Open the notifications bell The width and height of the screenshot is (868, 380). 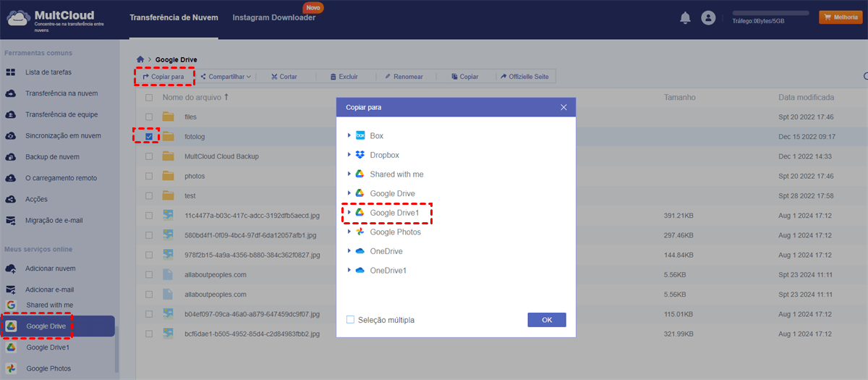(x=685, y=18)
